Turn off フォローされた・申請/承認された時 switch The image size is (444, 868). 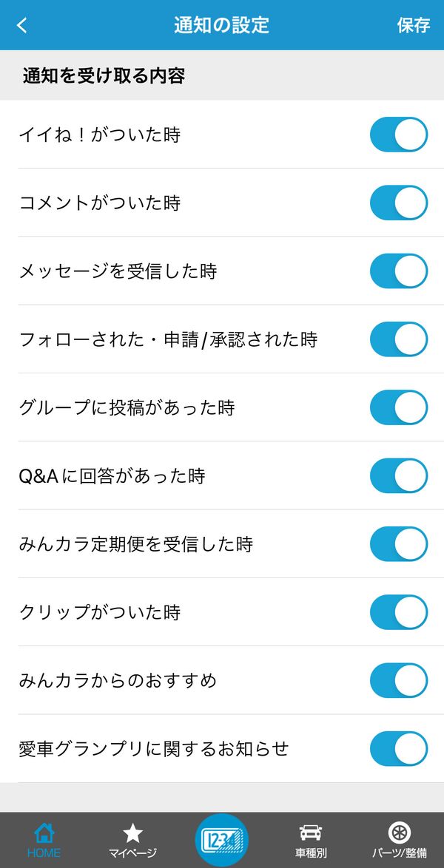pyautogui.click(x=399, y=339)
